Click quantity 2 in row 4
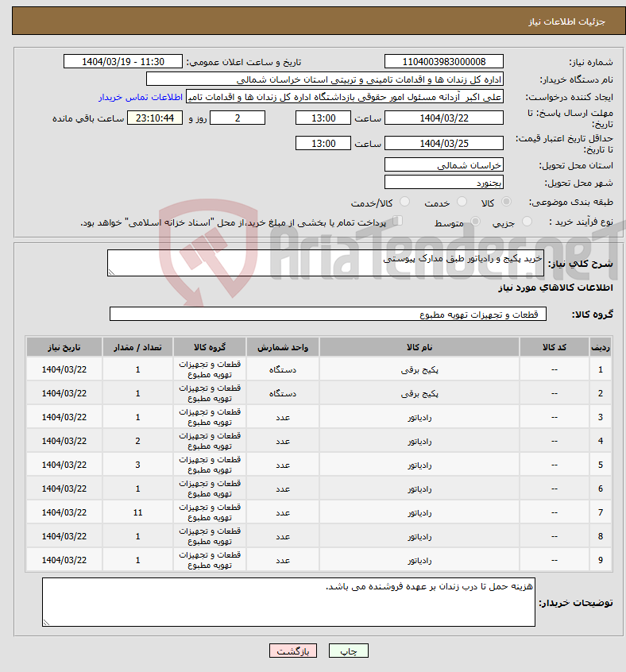Image resolution: width=626 pixels, height=672 pixels. (x=137, y=441)
